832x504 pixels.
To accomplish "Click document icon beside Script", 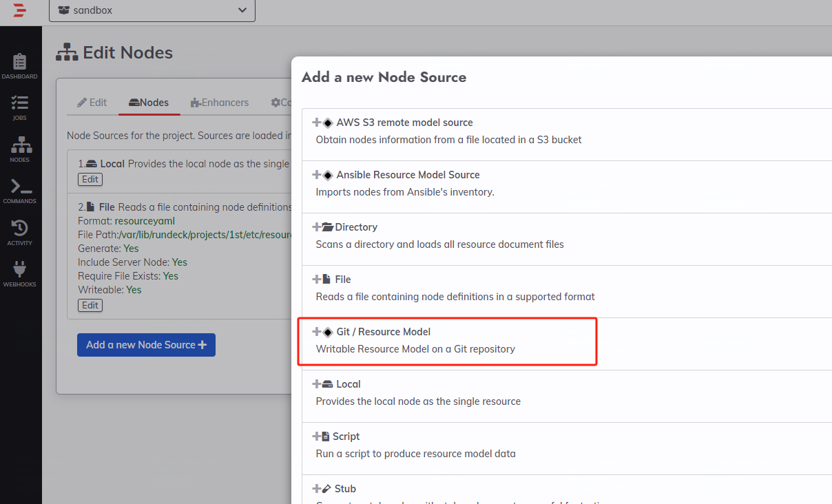I will (326, 437).
